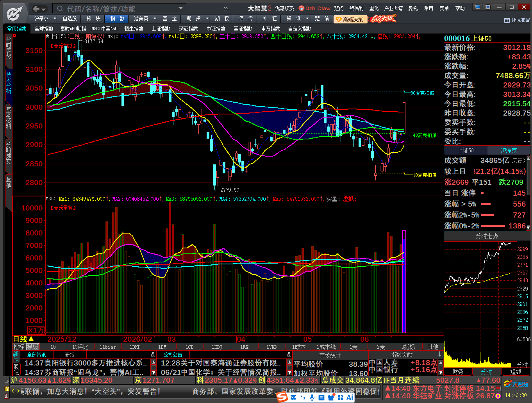
Task: Expand the 港美英 dropdown arrow
Action: click(155, 18)
